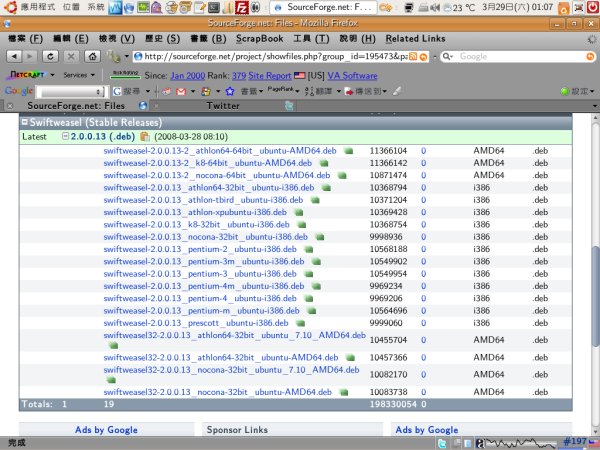Click the Ubuntu logo in top panel

pos(11,7)
